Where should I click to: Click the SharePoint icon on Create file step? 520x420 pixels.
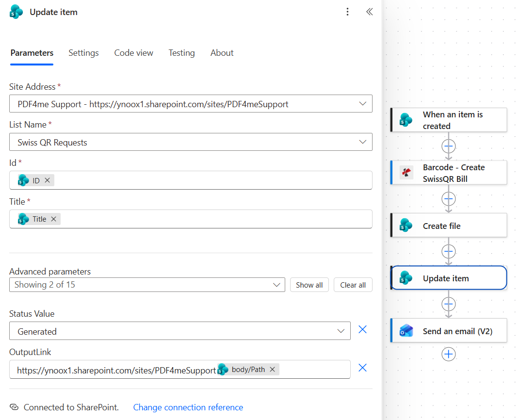click(406, 226)
